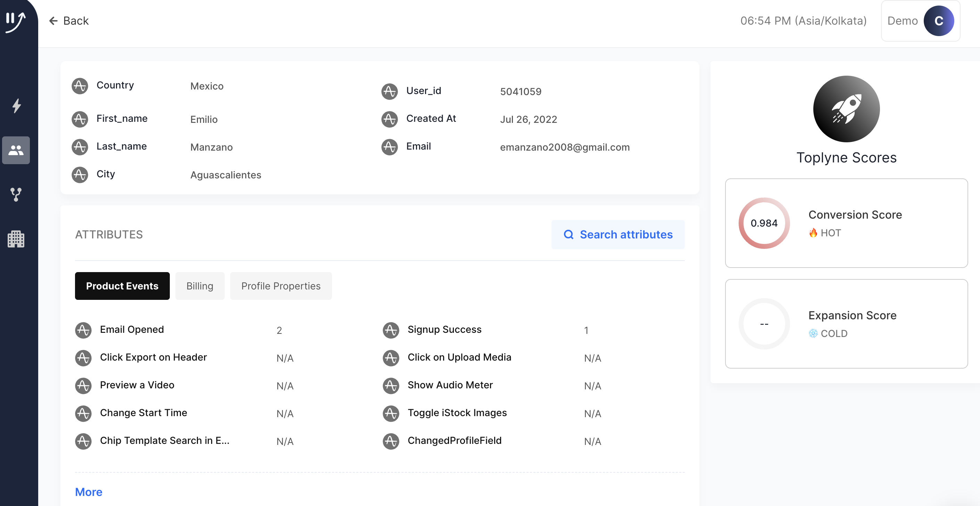This screenshot has width=980, height=506.
Task: Open the accounts building sidebar icon
Action: (x=16, y=239)
